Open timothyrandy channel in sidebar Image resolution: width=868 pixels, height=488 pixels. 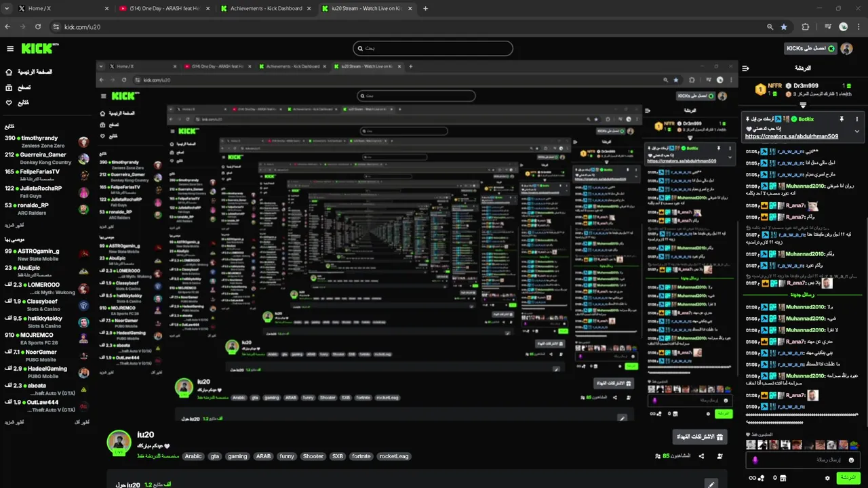(46, 142)
